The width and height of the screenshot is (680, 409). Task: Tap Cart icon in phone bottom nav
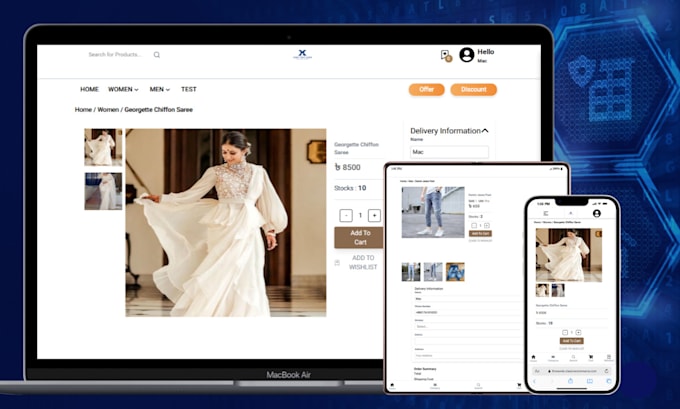coord(591,358)
